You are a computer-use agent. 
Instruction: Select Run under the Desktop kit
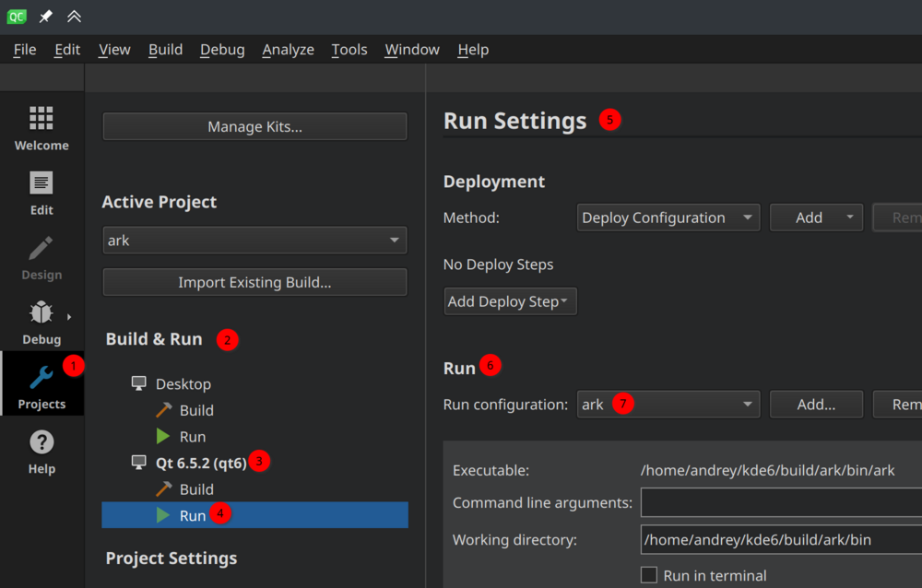192,437
